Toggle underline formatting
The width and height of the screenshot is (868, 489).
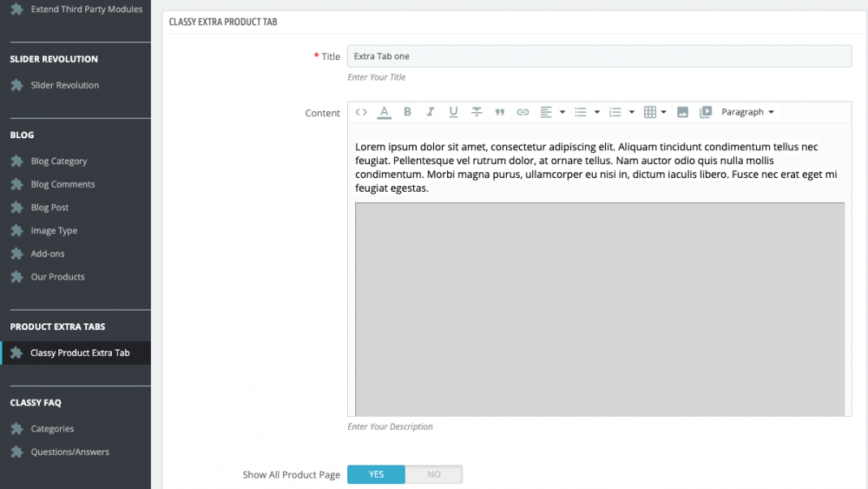coord(453,112)
